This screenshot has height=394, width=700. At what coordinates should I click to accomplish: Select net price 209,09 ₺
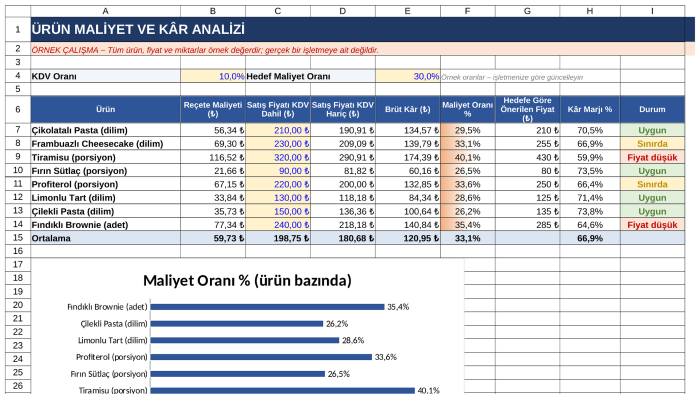[343, 143]
